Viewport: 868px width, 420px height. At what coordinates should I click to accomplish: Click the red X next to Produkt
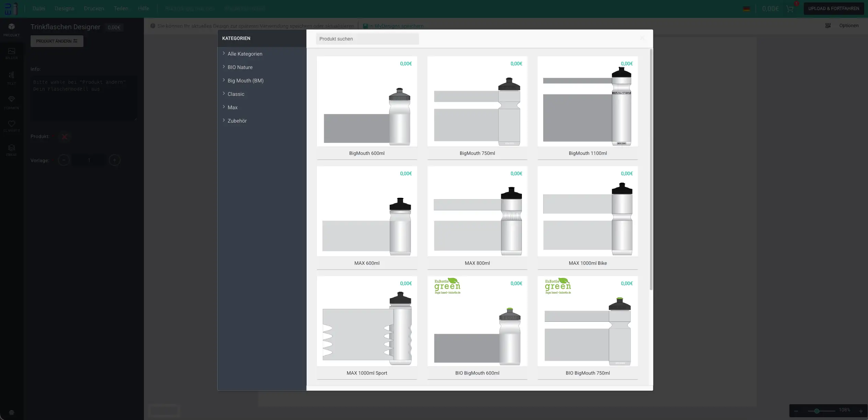click(x=65, y=137)
